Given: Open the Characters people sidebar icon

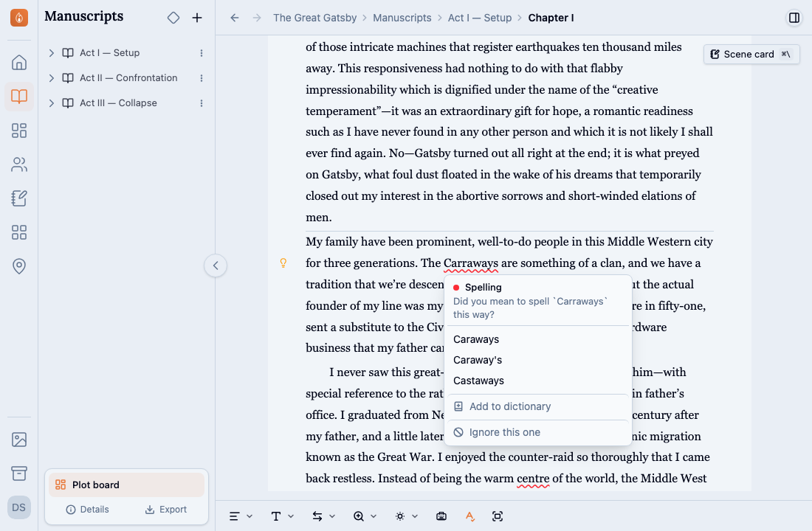Looking at the screenshot, I should coord(19,164).
